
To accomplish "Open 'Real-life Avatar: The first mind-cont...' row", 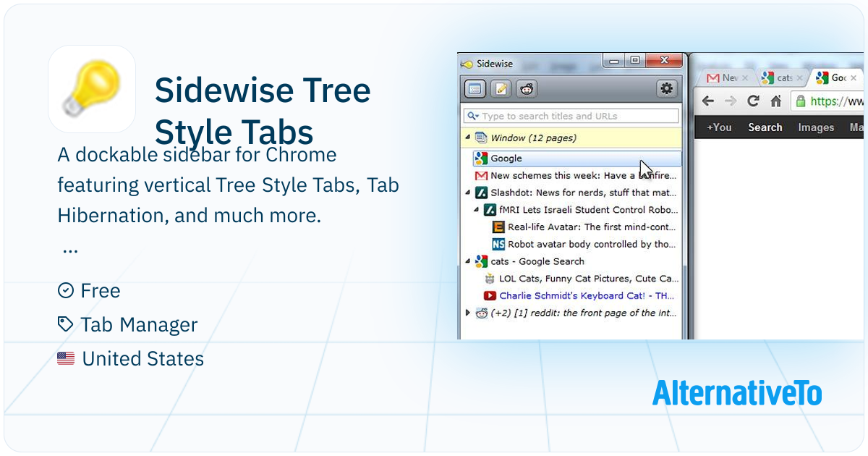I will 585,227.
